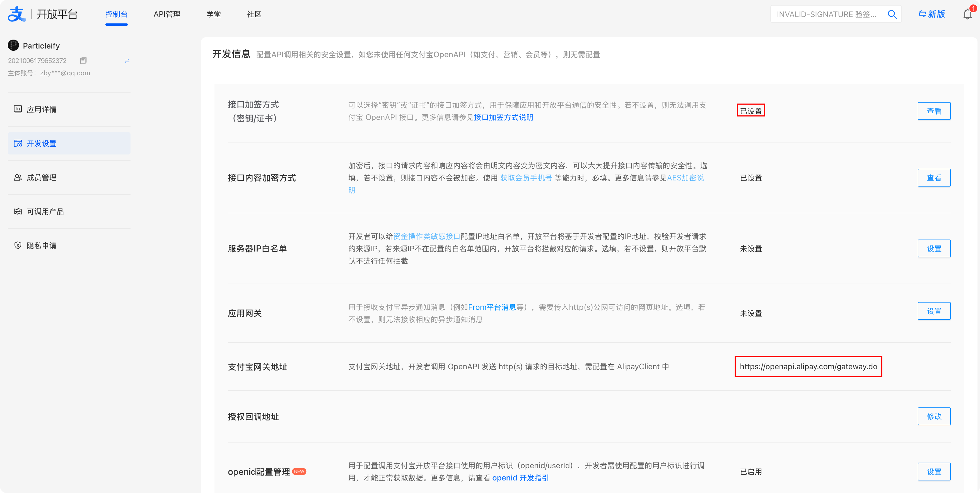Click 已设置 status for 接口加签方式
The height and width of the screenshot is (493, 980).
tap(751, 111)
